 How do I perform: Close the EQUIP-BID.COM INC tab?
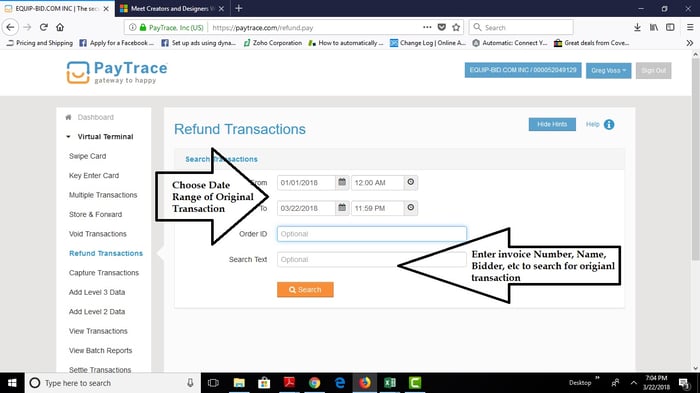(106, 8)
